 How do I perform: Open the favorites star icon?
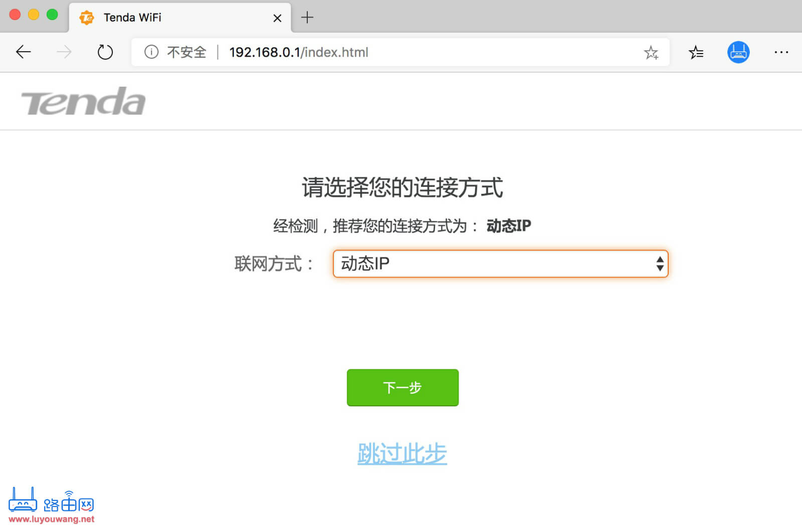pyautogui.click(x=652, y=52)
